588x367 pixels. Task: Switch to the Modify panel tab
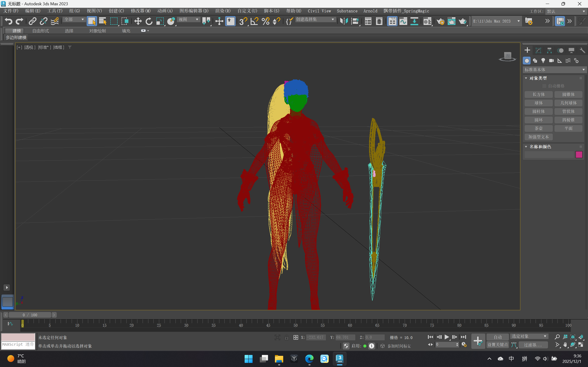538,50
